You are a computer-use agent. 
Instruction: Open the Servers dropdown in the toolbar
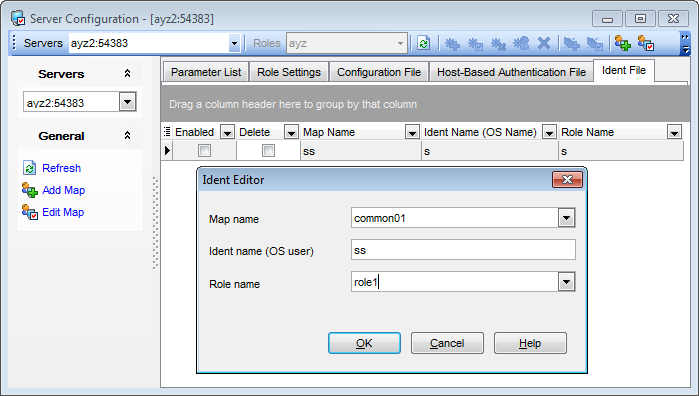[234, 44]
